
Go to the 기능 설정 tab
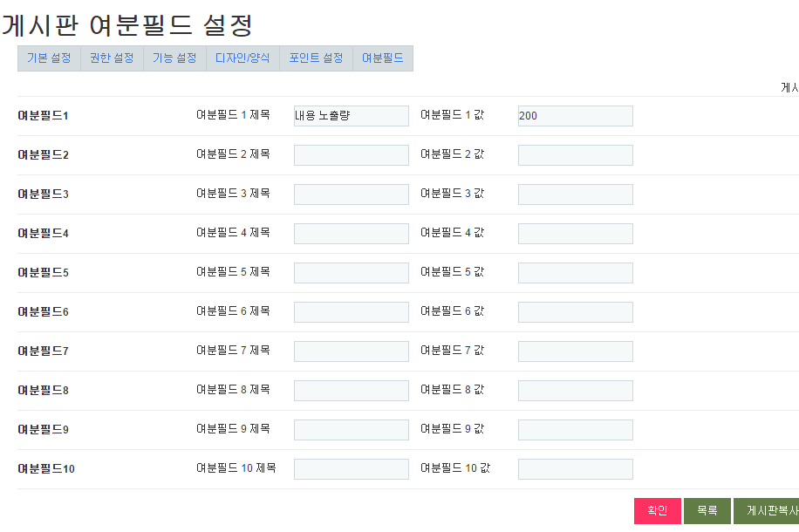pyautogui.click(x=174, y=58)
